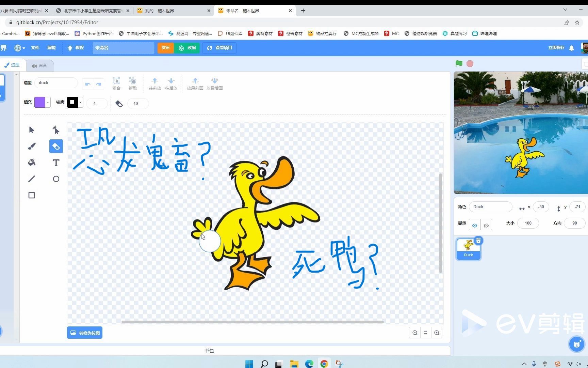Click the Forward (往前放) icon
Viewport: 588px width, 368px height.
point(155,83)
